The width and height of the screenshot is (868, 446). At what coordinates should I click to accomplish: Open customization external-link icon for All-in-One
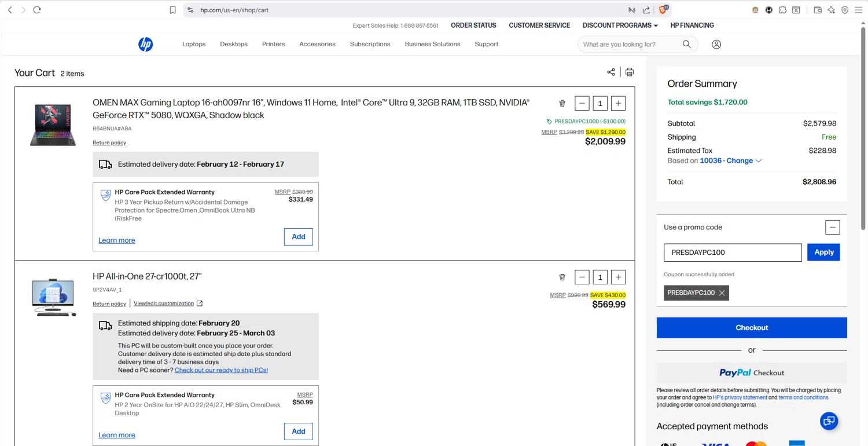click(x=200, y=304)
